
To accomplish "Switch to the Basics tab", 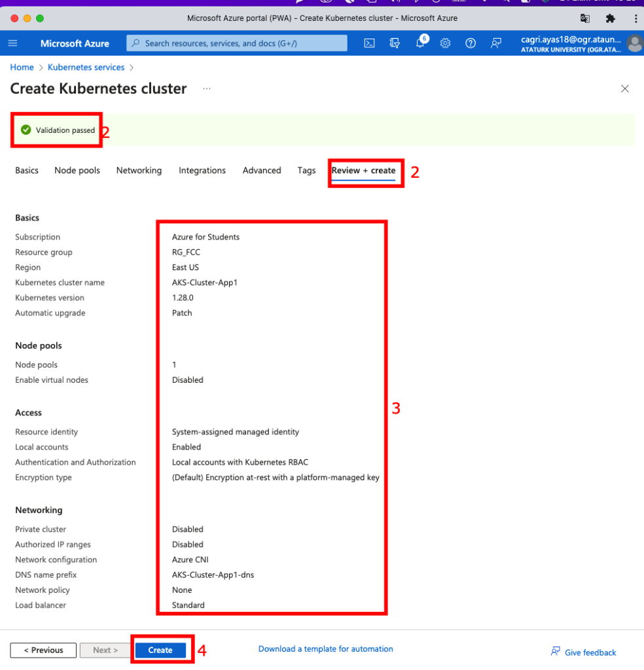I will [27, 170].
